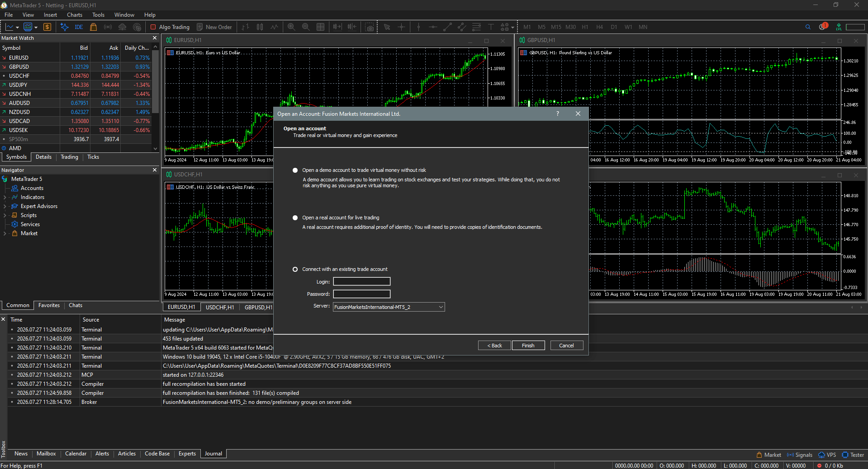Viewport: 868px width, 469px height.
Task: Toggle Market Watch dollar icon in toolbar
Action: [47, 27]
